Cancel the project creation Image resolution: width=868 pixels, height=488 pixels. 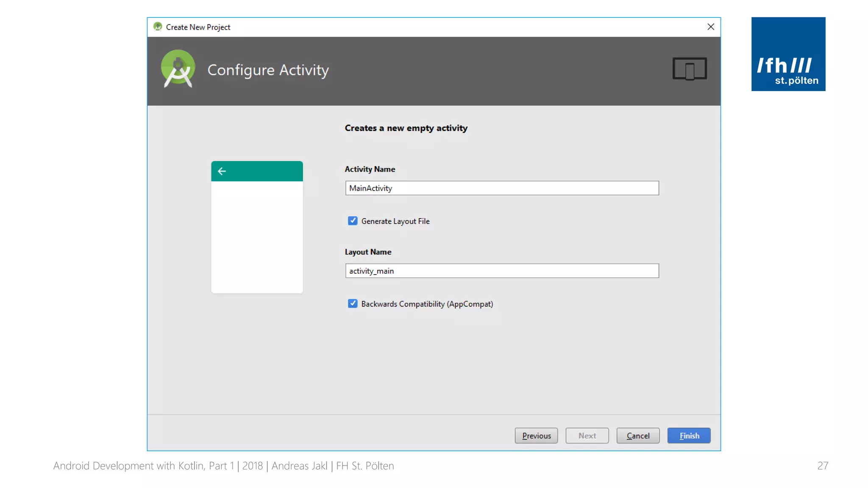click(638, 435)
